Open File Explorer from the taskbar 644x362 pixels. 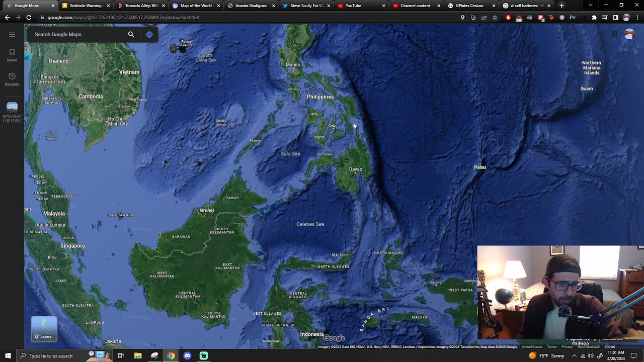click(138, 356)
